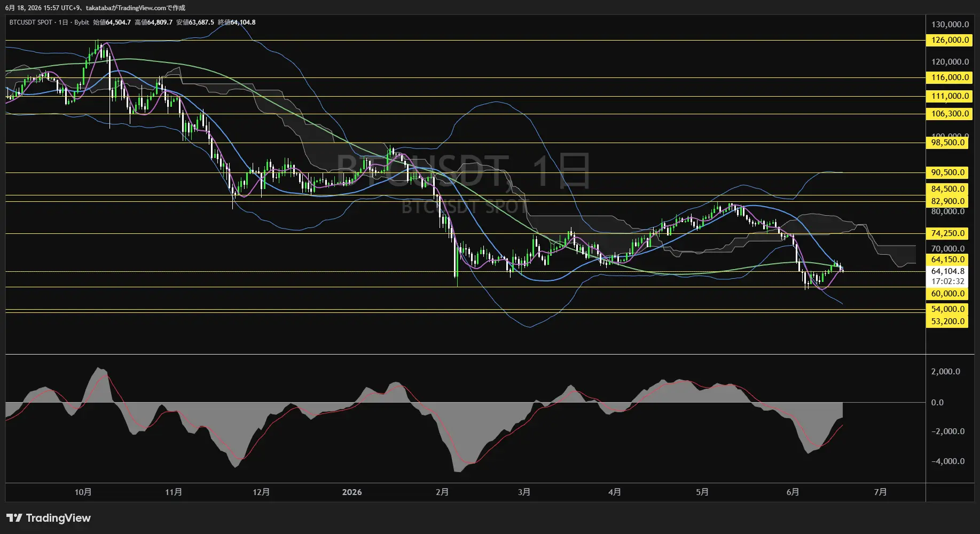Click the 130,000.0 price axis value
This screenshot has width=980, height=534.
[x=950, y=25]
